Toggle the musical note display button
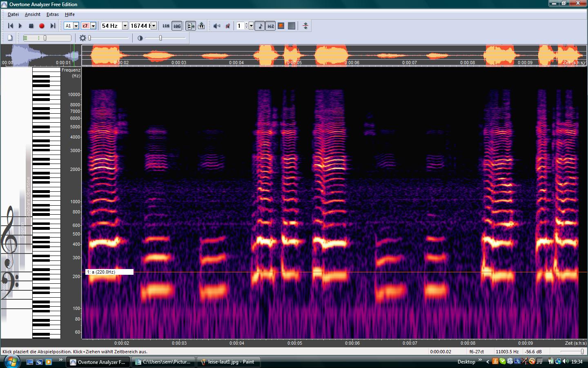The image size is (588, 368). 260,26
